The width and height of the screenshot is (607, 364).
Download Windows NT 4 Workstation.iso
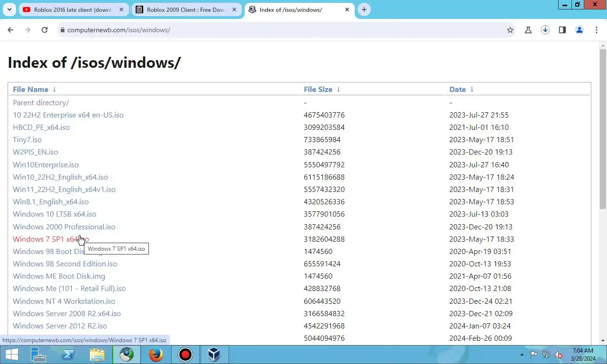(x=64, y=301)
